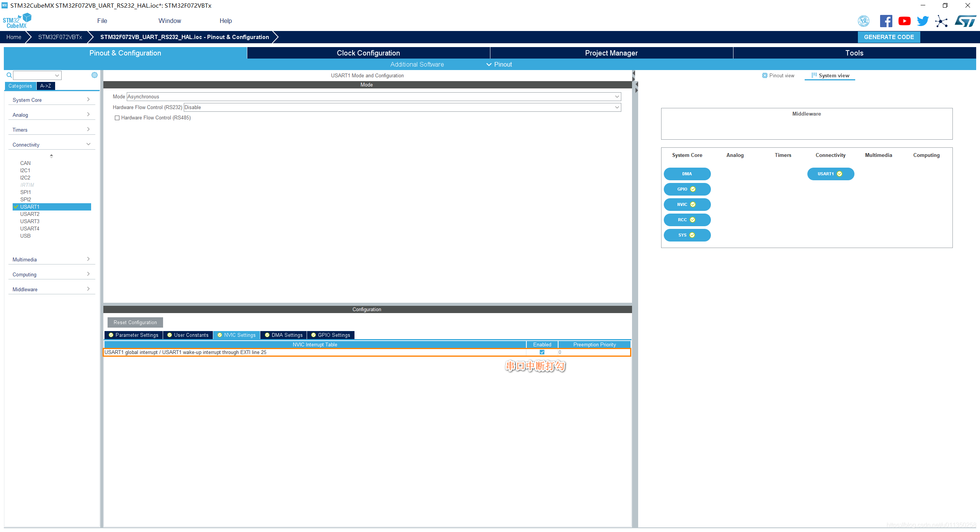Image resolution: width=980 pixels, height=532 pixels.
Task: Open the Window menu
Action: [x=170, y=21]
